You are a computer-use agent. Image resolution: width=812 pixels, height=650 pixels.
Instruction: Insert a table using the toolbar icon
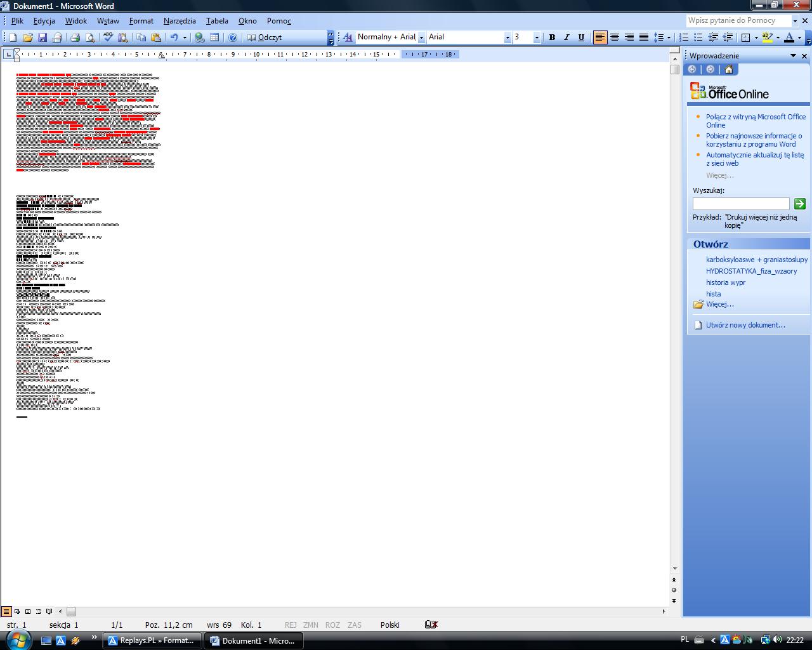tap(214, 37)
